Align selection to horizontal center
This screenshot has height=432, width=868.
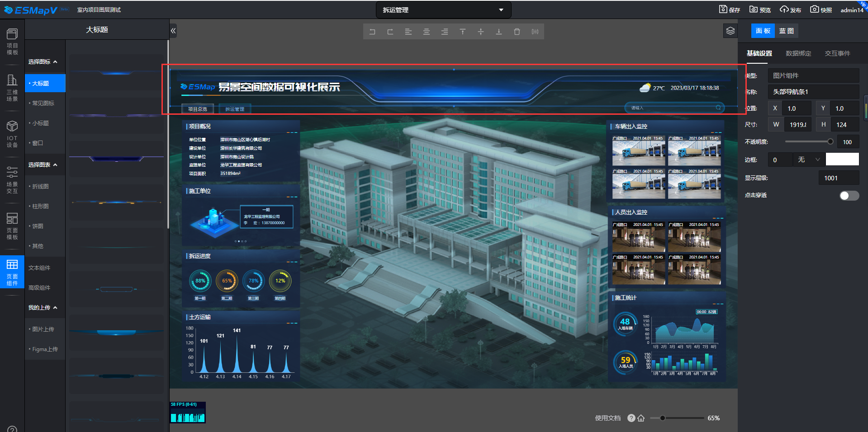427,32
